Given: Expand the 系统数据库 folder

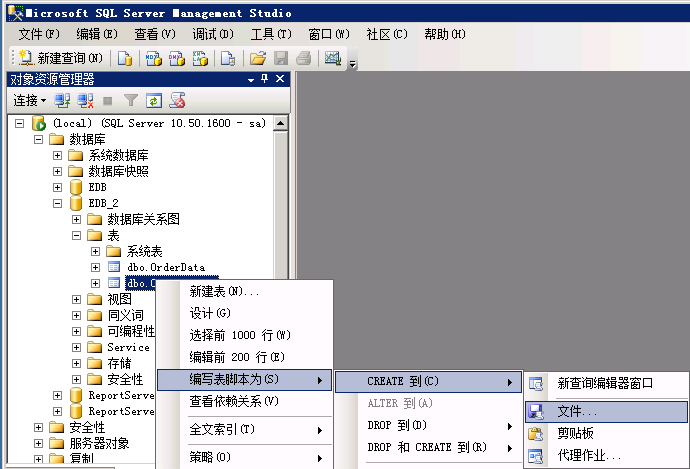Looking at the screenshot, I should (57, 155).
